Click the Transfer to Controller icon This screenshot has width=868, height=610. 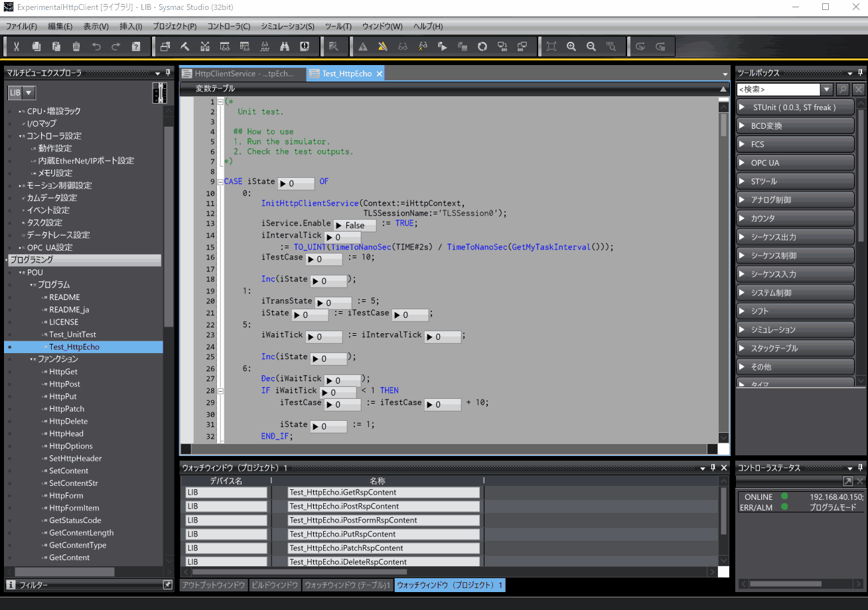point(502,46)
